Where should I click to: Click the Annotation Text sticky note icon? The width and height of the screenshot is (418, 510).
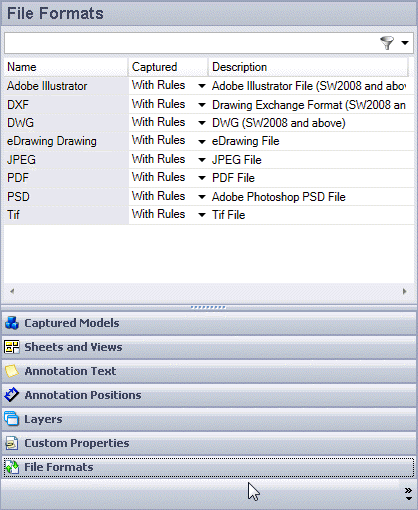coord(12,371)
